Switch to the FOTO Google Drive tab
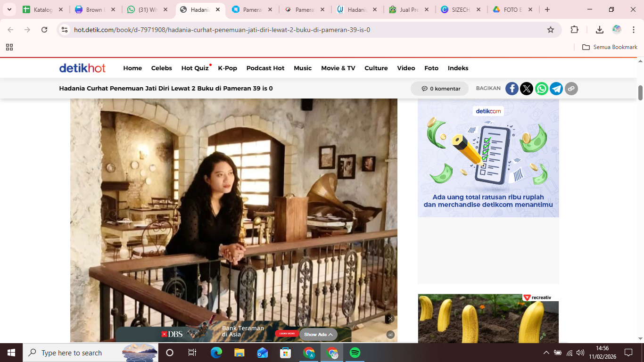Viewport: 644px width, 362px height. [x=513, y=9]
